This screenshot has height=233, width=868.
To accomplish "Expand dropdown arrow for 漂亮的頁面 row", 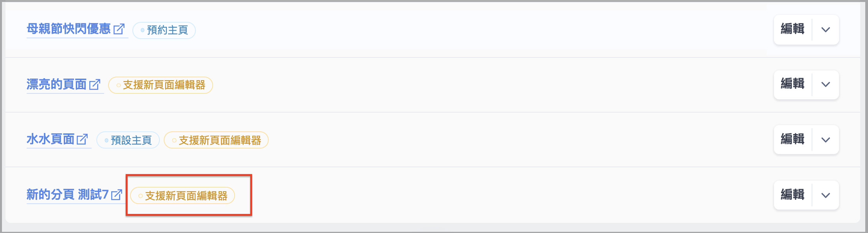I will click(x=826, y=84).
